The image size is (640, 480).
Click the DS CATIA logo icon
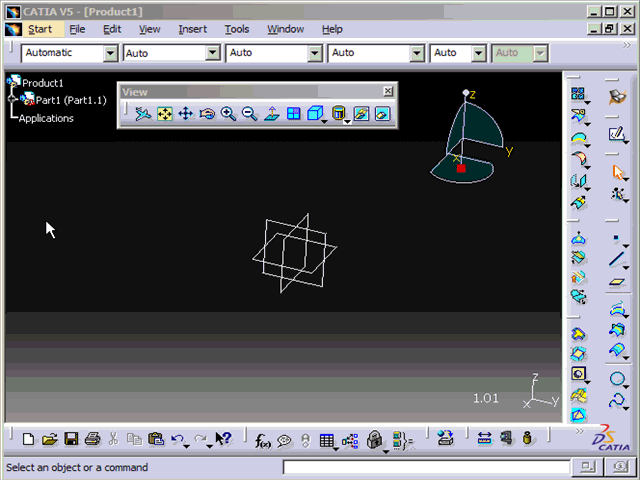[611, 439]
